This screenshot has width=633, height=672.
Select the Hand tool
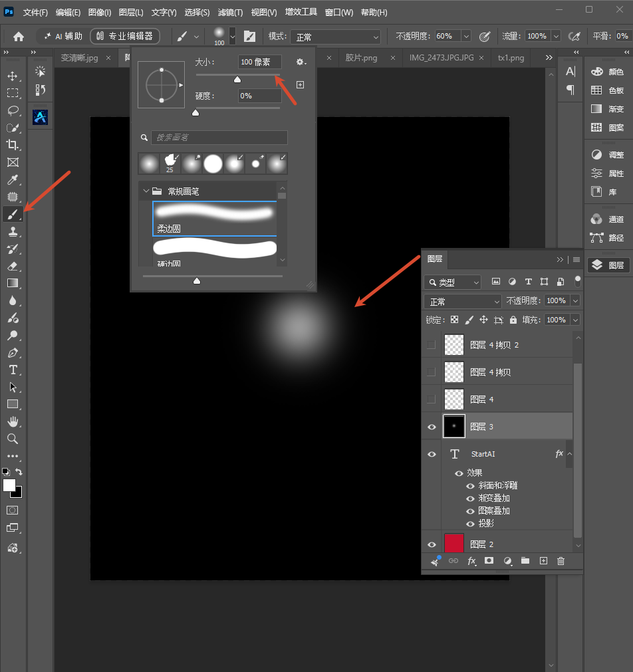point(13,421)
